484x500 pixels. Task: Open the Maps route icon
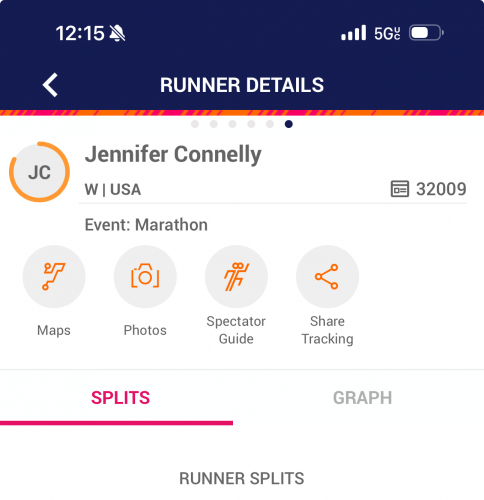[x=54, y=276]
